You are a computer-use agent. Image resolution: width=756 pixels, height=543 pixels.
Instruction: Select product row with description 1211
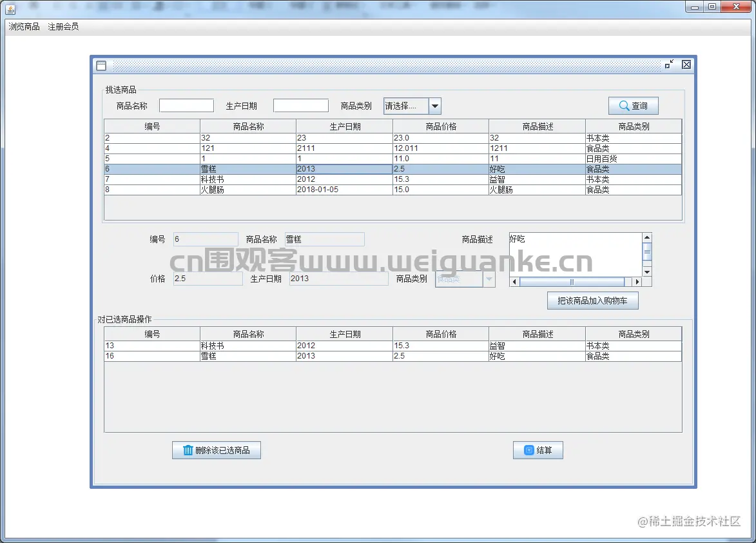pyautogui.click(x=393, y=148)
